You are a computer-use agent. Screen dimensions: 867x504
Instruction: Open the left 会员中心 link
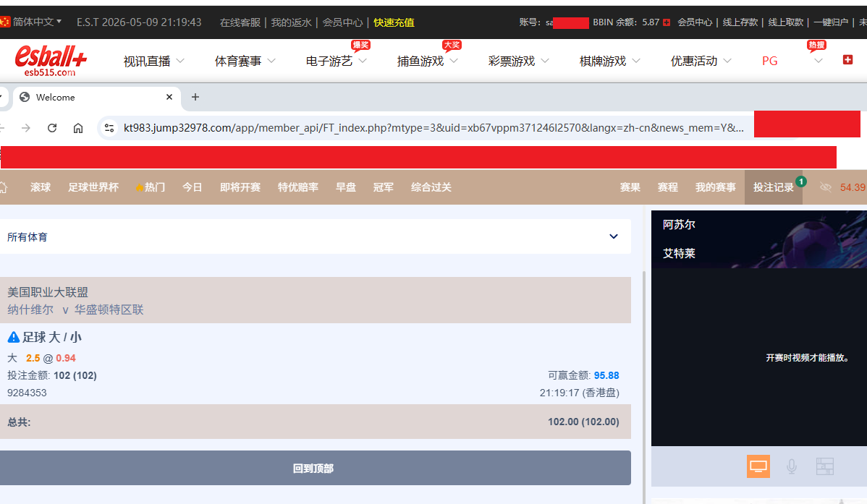342,22
